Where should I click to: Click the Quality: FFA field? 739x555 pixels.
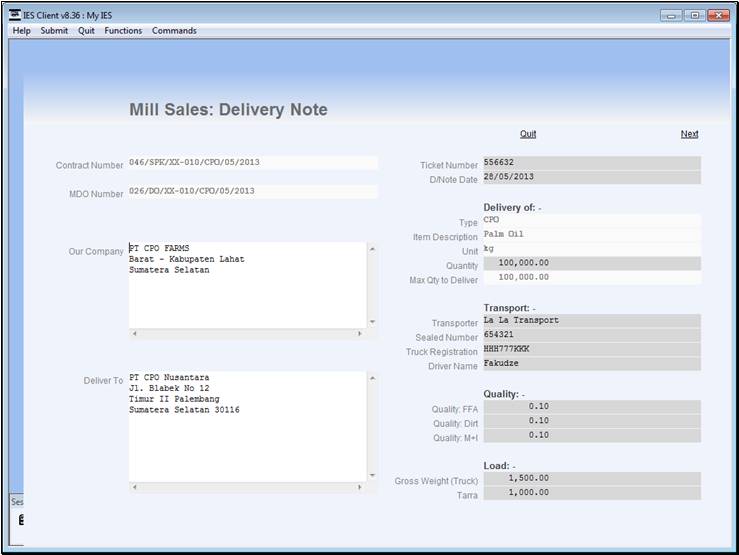592,407
